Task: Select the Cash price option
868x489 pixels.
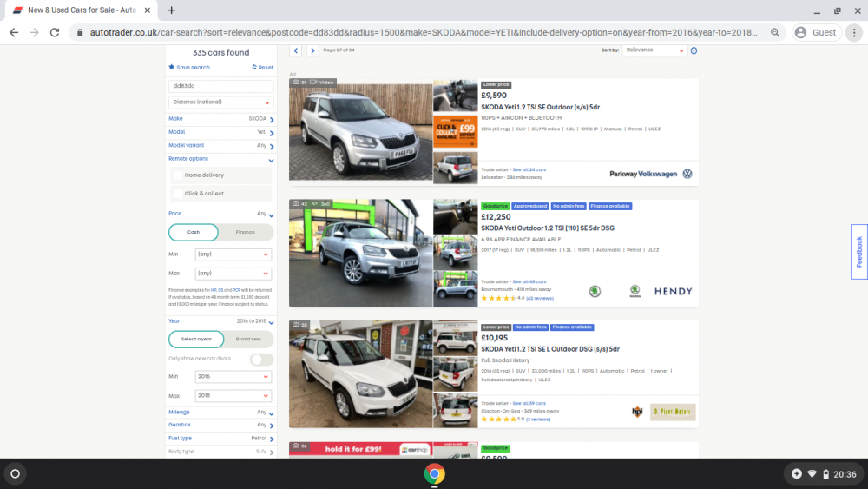Action: click(x=194, y=232)
